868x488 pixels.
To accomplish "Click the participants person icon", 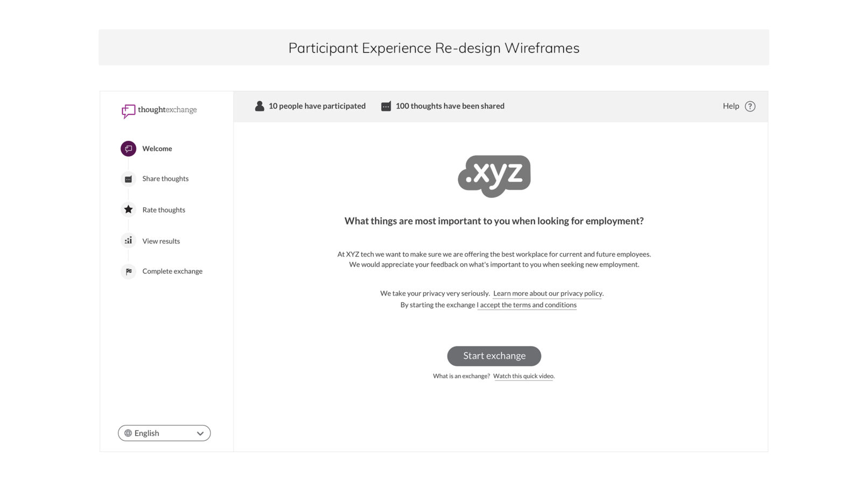I will (260, 106).
